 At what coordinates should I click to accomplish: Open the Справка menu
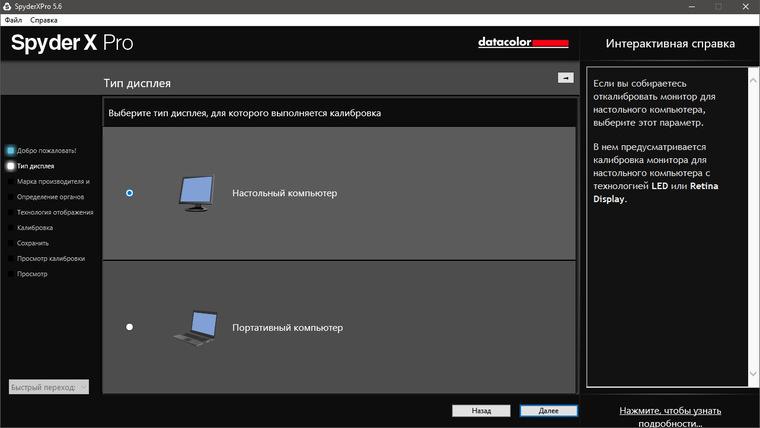tap(44, 20)
